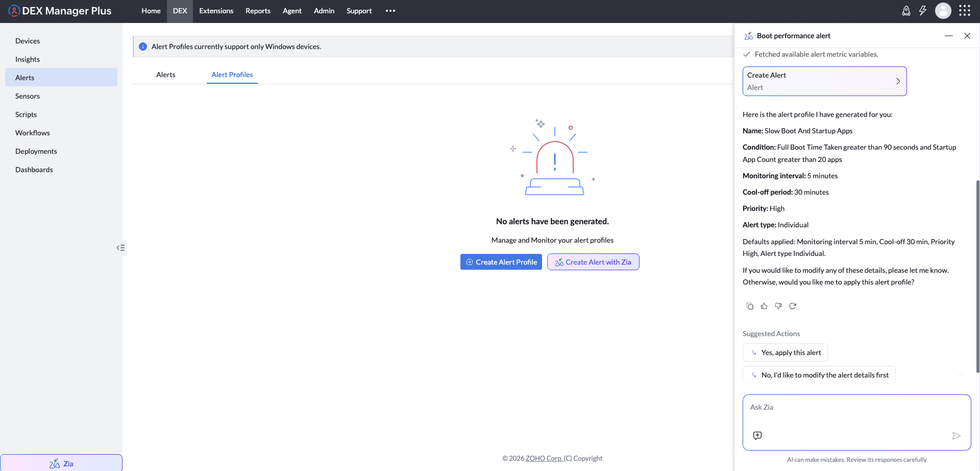Go to Insights in the sidebar
The width and height of the screenshot is (980, 471).
(x=61, y=59)
